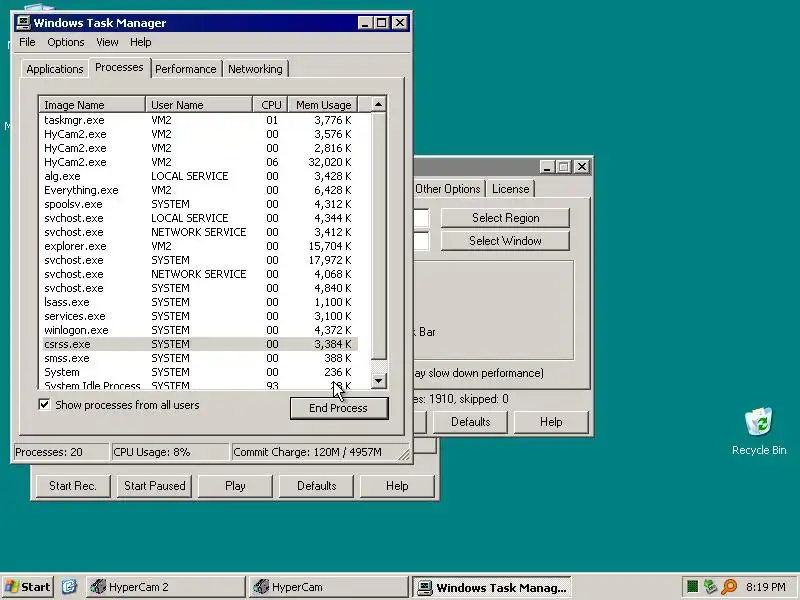Image resolution: width=800 pixels, height=600 pixels.
Task: Switch to HyperCam taskbar button
Action: pyautogui.click(x=329, y=587)
